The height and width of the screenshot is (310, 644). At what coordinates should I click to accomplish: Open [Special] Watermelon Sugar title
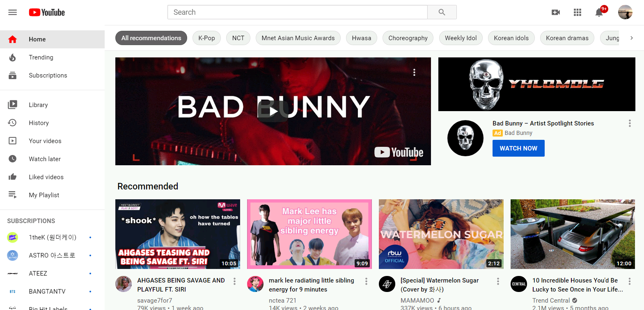tap(440, 285)
